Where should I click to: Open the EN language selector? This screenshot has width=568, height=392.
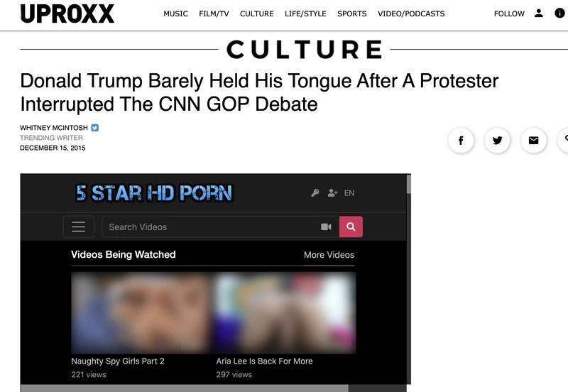click(349, 193)
